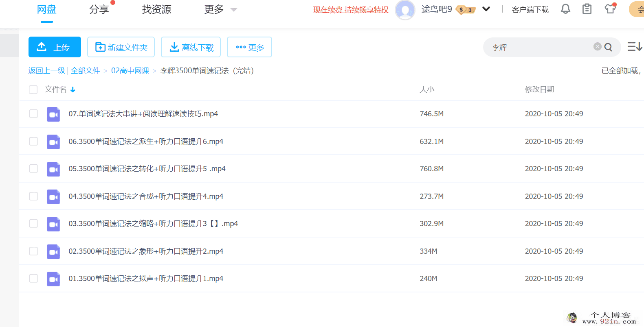The height and width of the screenshot is (327, 644).
Task: Select checkbox for 01.3500单词速记法之拟声 file
Action: click(x=33, y=278)
